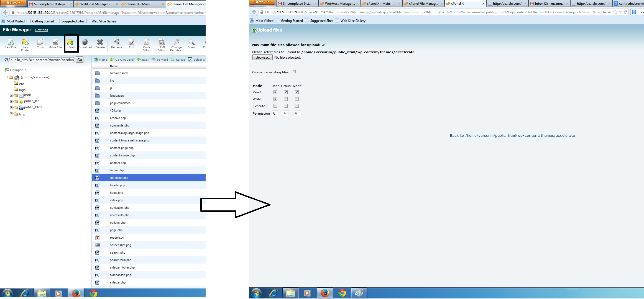644x299 pixels.
Task: Toggle the Group Write permission checkbox
Action: click(x=286, y=99)
